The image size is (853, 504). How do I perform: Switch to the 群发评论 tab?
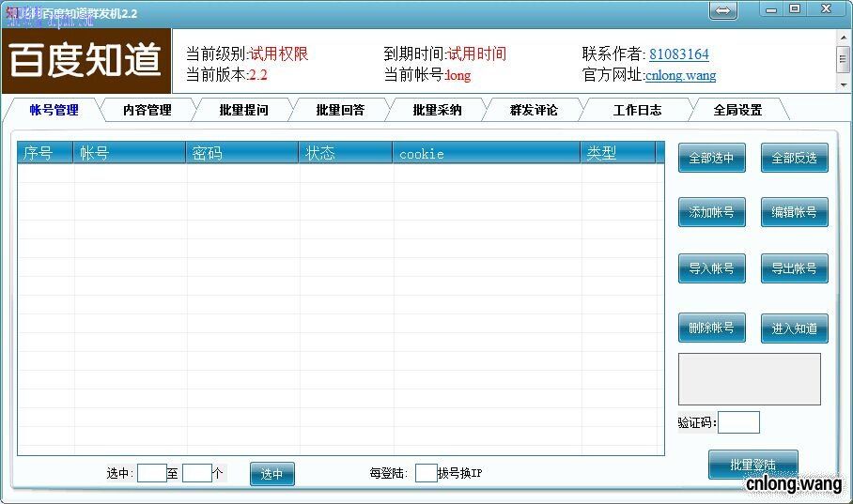(x=534, y=111)
